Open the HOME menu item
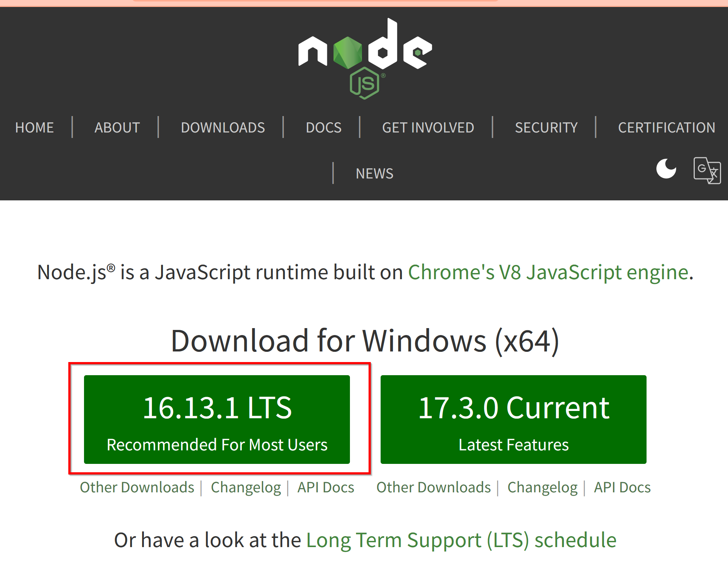This screenshot has height=573, width=728. pos(34,127)
